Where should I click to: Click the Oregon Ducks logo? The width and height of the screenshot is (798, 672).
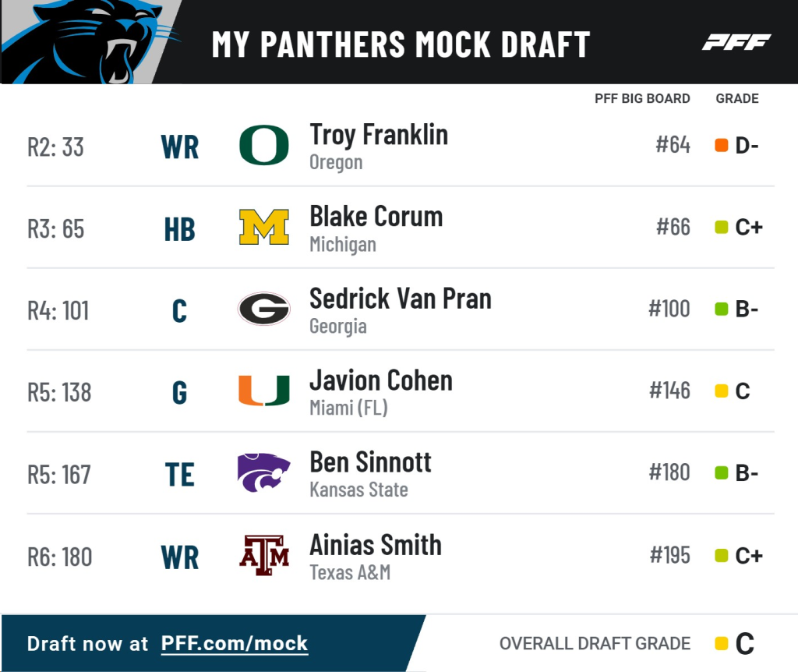[264, 145]
